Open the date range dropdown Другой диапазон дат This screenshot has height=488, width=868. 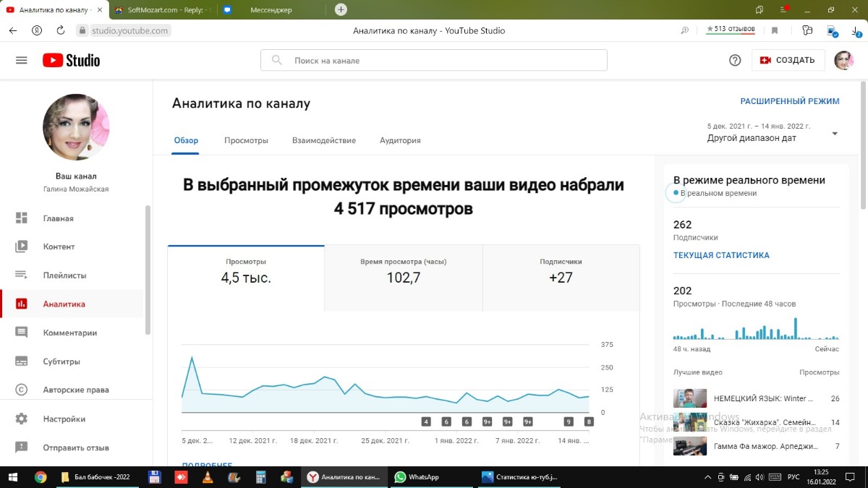tap(773, 132)
